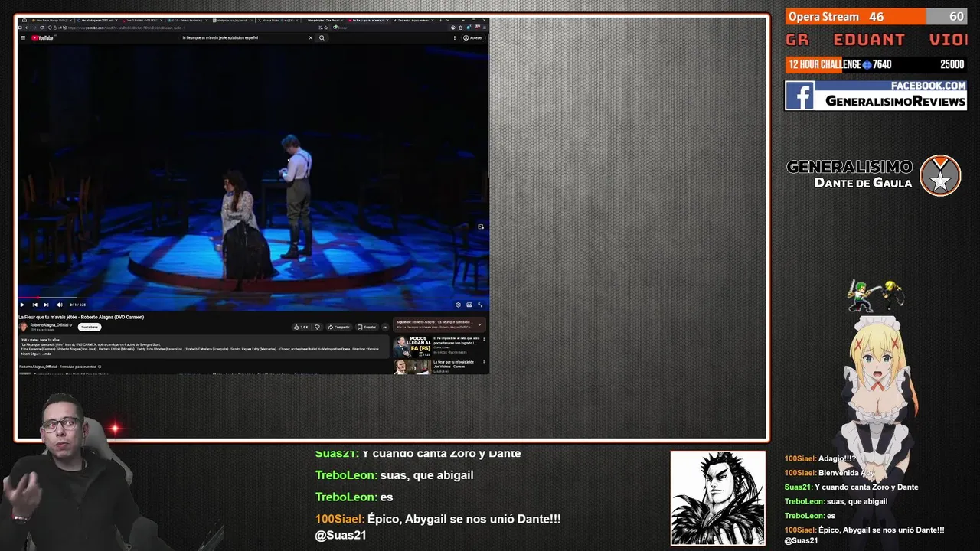Run the YouTube search magnifier button
This screenshot has height=551, width=980.
pyautogui.click(x=322, y=37)
